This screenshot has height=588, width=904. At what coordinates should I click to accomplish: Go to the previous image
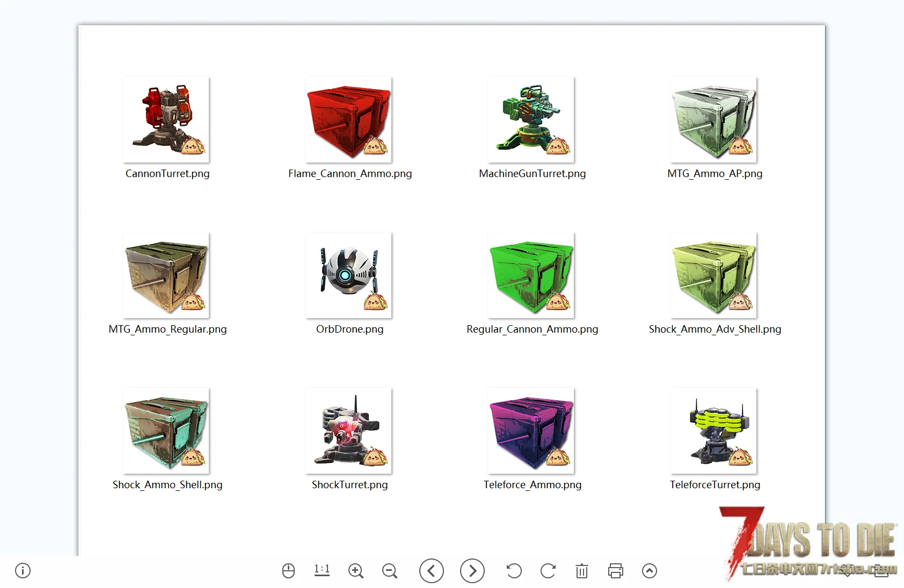click(432, 571)
